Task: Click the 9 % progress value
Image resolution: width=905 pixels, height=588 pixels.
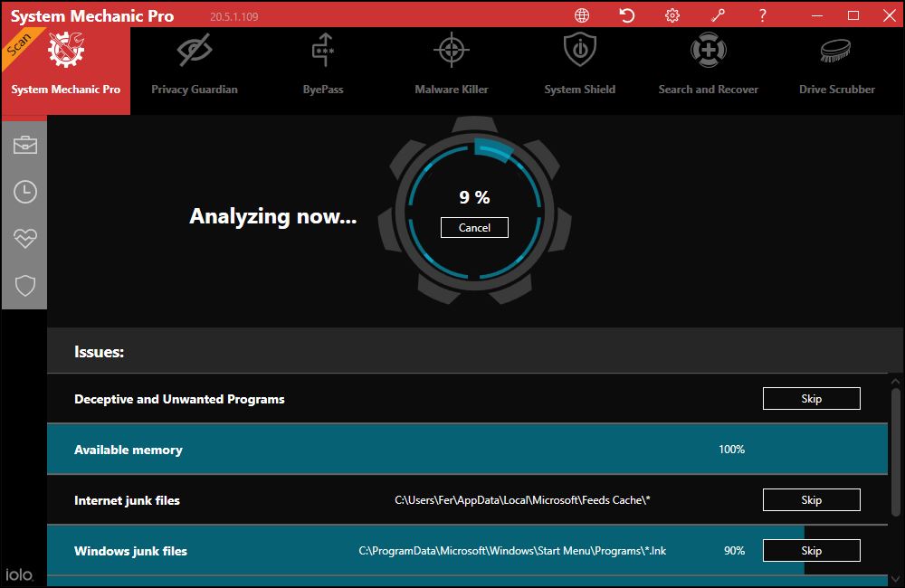Action: point(474,197)
